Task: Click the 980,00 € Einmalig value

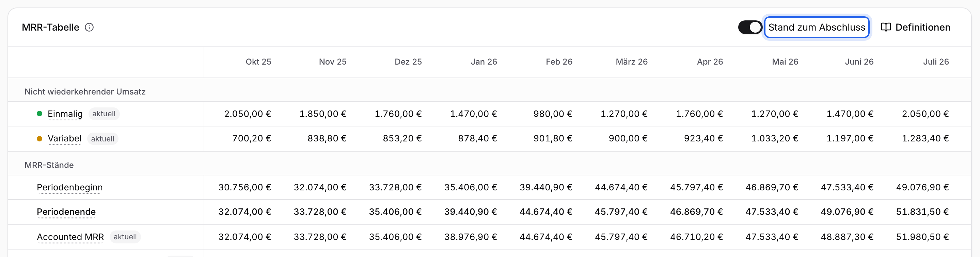Action: coord(553,114)
